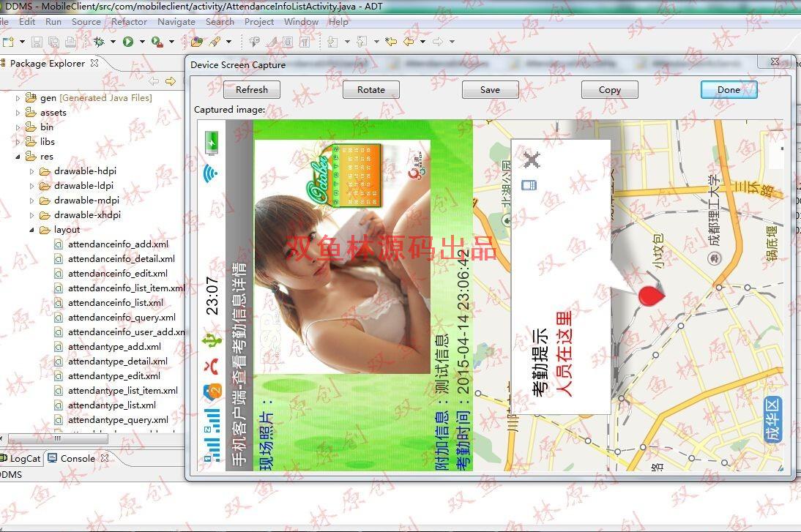Click the grey Forward navigation arrow in main toolbar
Viewport: 801px width, 532px height.
pyautogui.click(x=438, y=42)
